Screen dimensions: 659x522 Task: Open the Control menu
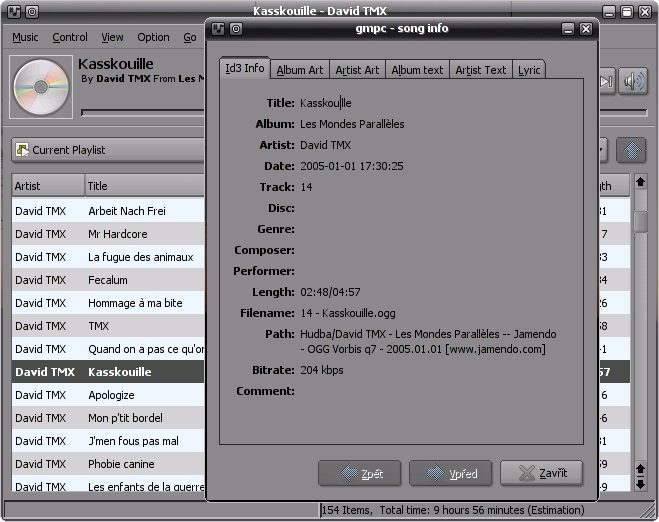tap(70, 37)
